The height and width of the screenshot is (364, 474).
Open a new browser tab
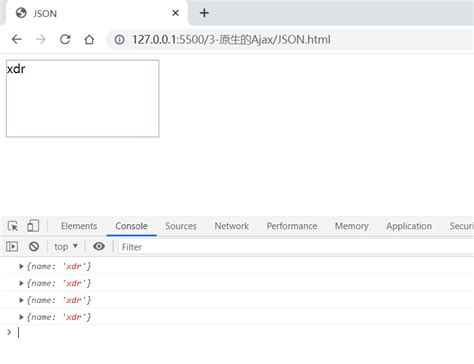(x=204, y=13)
